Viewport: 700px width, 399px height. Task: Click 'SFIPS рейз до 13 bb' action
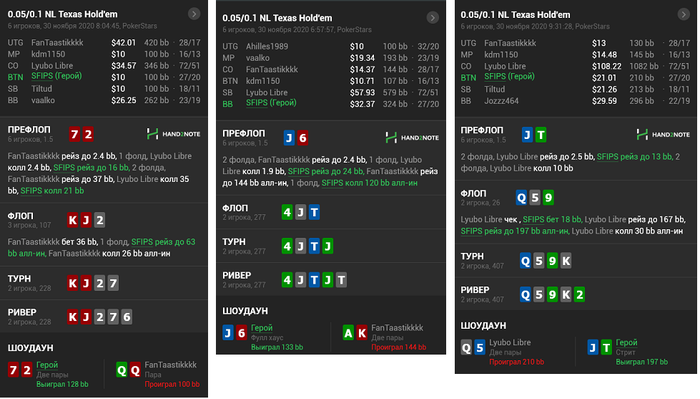click(634, 157)
